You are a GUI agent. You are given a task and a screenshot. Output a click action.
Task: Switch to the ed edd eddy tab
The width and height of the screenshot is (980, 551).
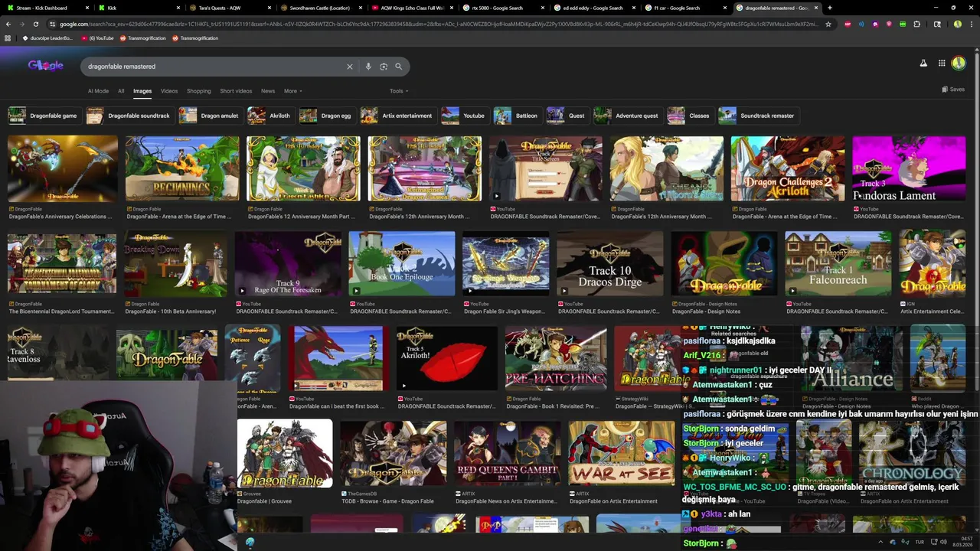593,8
